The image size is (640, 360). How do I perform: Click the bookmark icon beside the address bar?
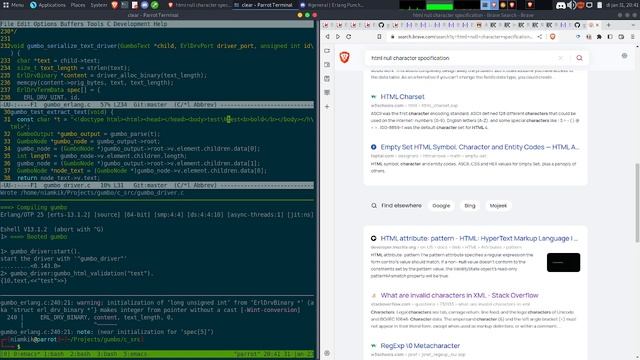pyautogui.click(x=379, y=37)
